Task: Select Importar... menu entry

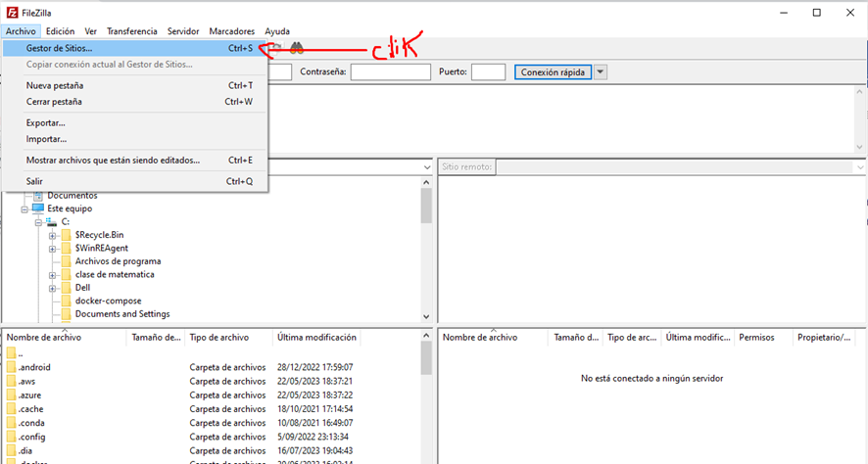Action: coord(135,139)
